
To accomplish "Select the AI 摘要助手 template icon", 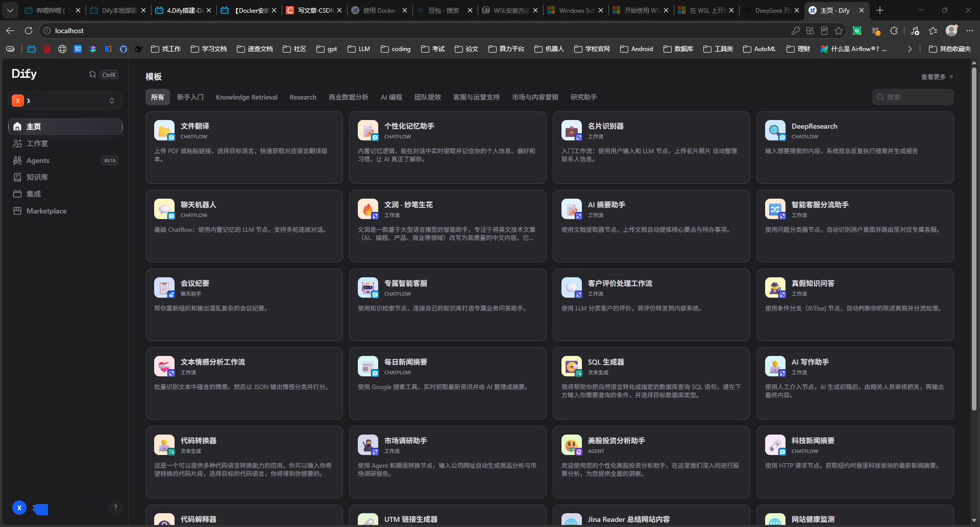I will click(572, 209).
